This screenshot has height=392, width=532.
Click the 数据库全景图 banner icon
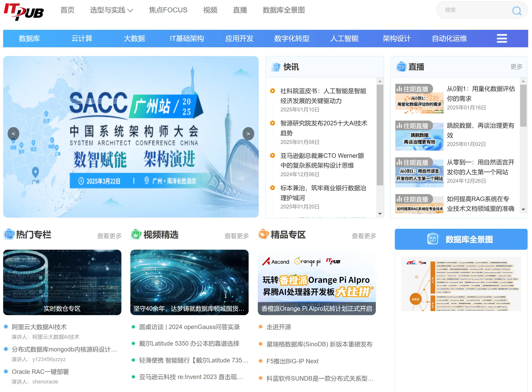coord(432,239)
